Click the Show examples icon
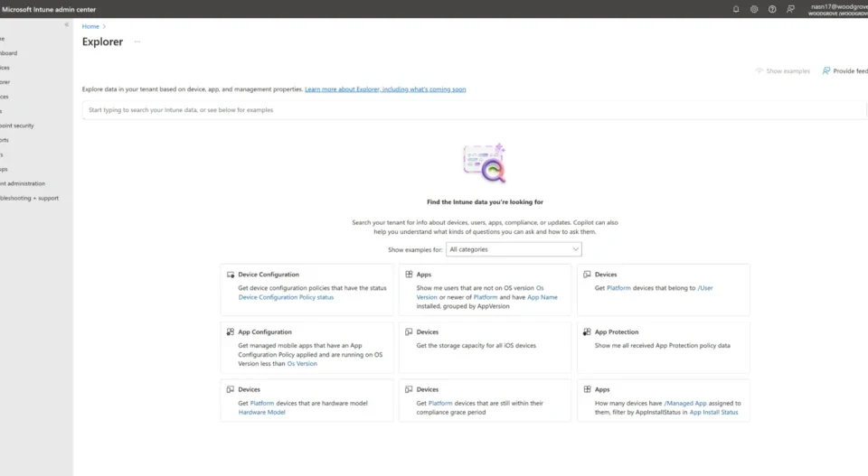 pyautogui.click(x=759, y=70)
